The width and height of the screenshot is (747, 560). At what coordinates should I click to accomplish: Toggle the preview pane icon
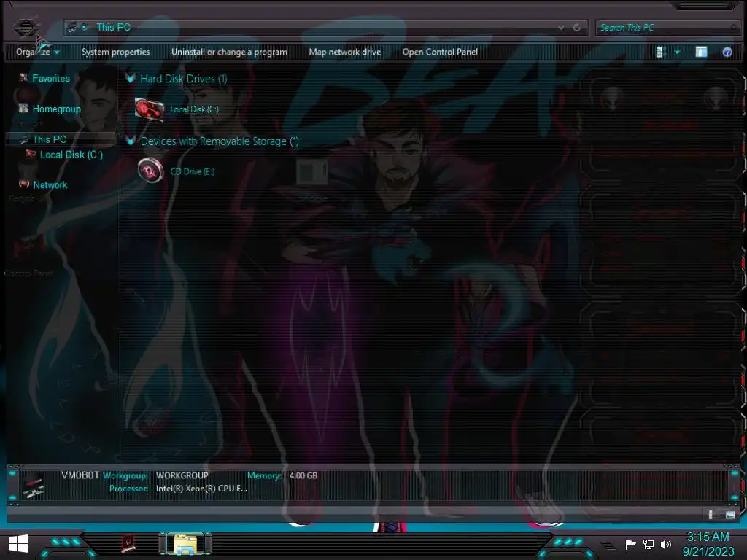point(701,52)
